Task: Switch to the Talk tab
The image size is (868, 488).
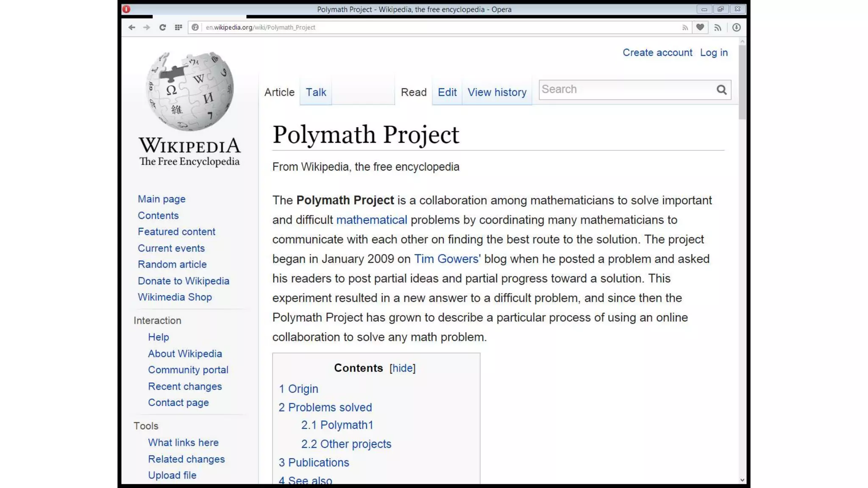Action: [x=316, y=92]
